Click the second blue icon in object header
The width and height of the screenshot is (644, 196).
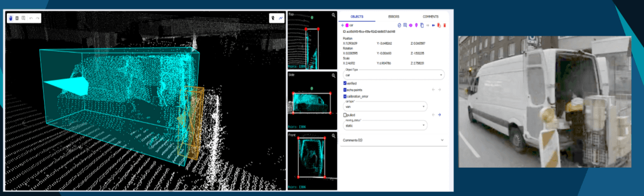(405, 25)
